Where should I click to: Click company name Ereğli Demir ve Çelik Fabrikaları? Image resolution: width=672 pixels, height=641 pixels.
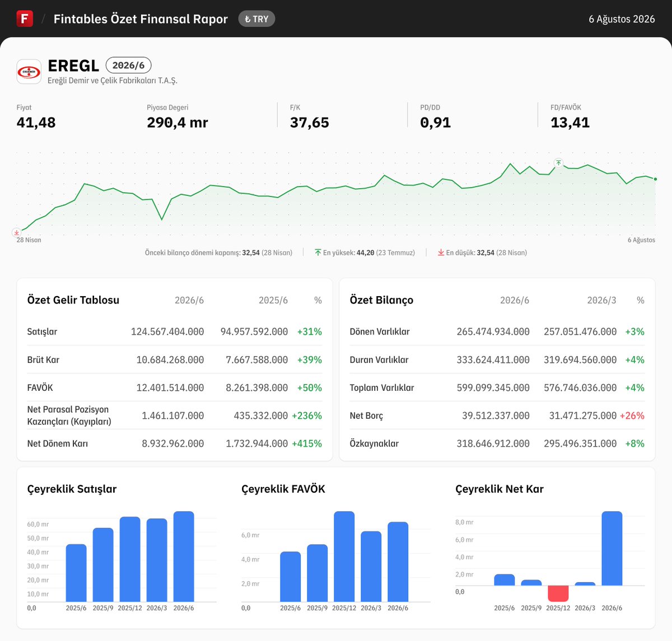click(x=113, y=81)
